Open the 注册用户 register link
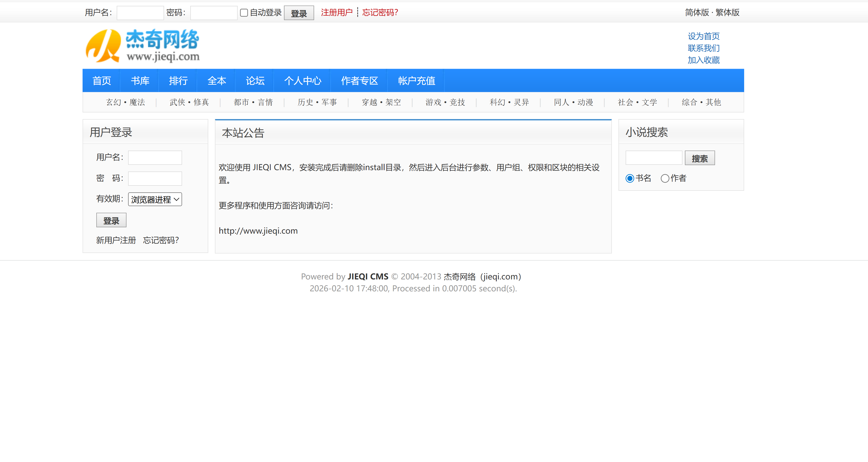Viewport: 868px width, 462px height. [x=336, y=13]
